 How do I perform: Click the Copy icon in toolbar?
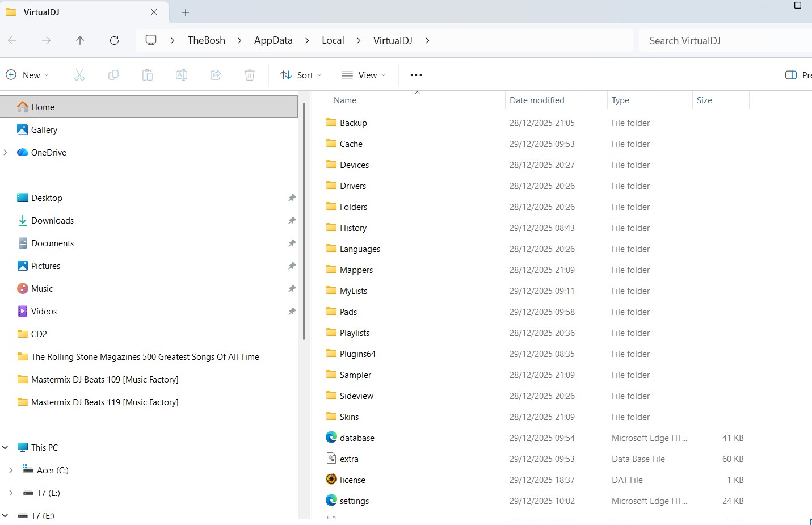coord(113,75)
